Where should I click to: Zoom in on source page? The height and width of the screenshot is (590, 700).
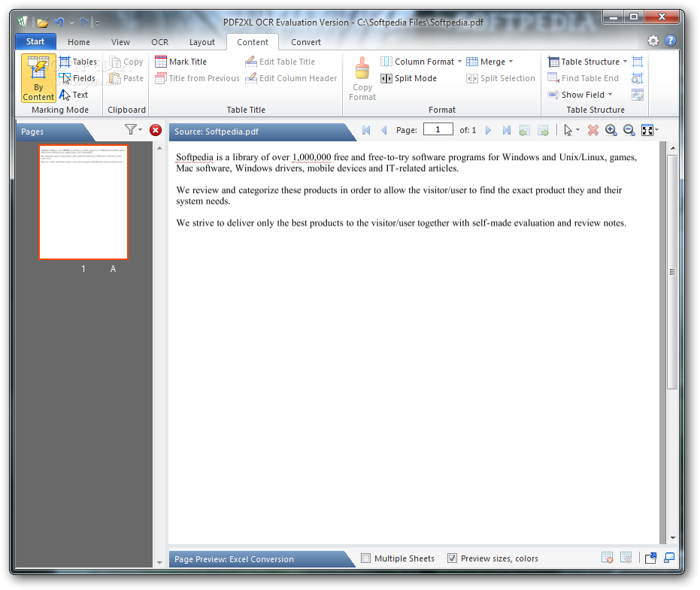[x=611, y=130]
